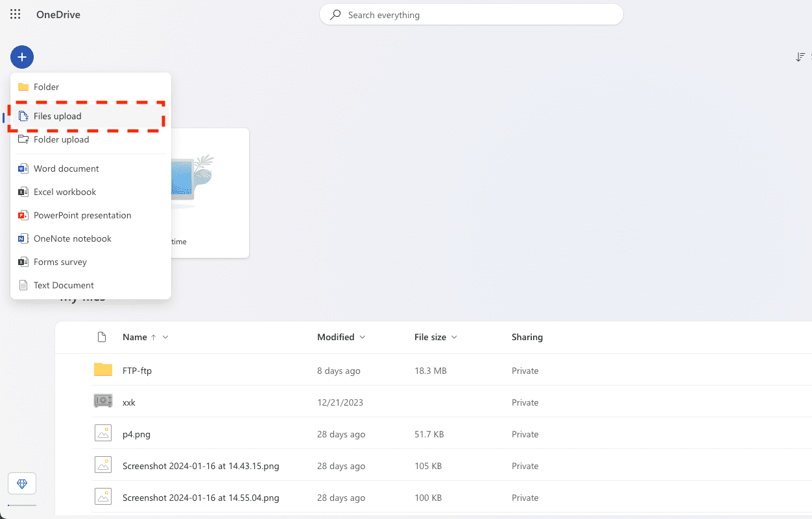812x519 pixels.
Task: Click the OneNote notebook icon
Action: click(x=23, y=238)
